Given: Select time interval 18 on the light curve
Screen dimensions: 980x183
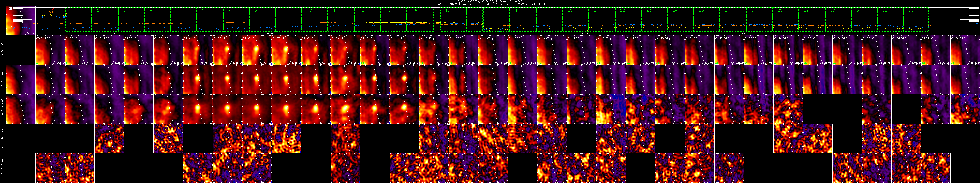Looking at the screenshot, I should click(523, 20).
